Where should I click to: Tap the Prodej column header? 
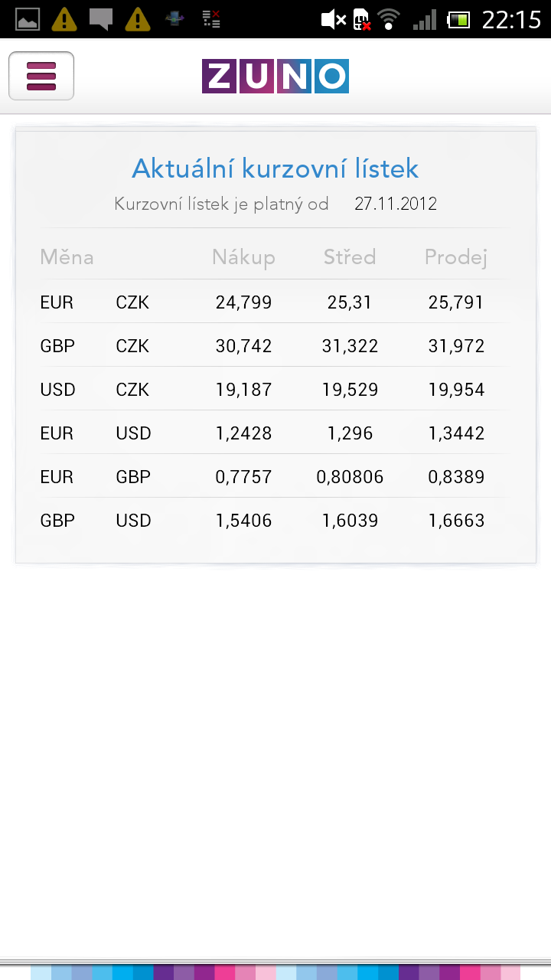pyautogui.click(x=456, y=257)
